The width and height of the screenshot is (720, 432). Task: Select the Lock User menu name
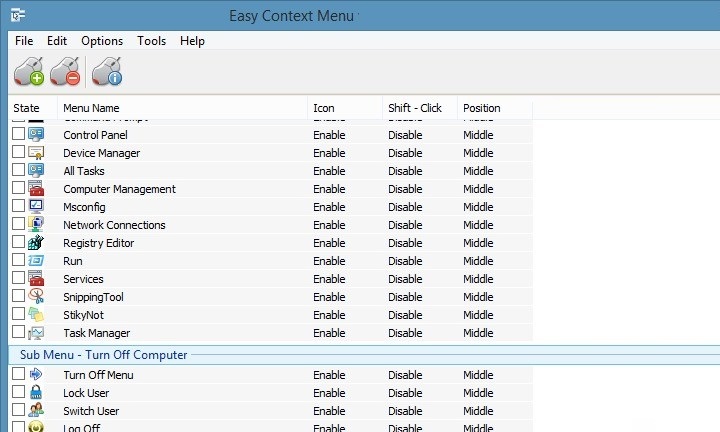[x=86, y=393]
